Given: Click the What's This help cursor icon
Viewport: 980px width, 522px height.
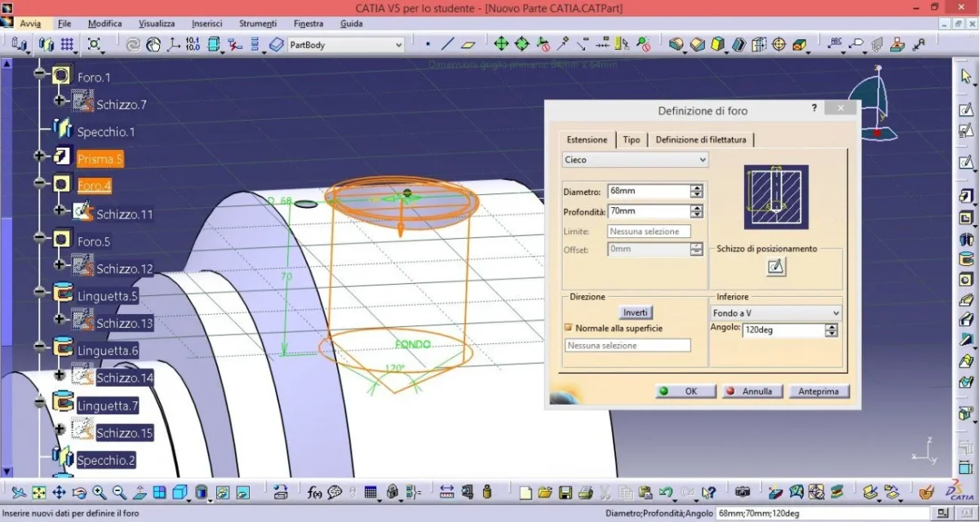Looking at the screenshot, I should (709, 493).
